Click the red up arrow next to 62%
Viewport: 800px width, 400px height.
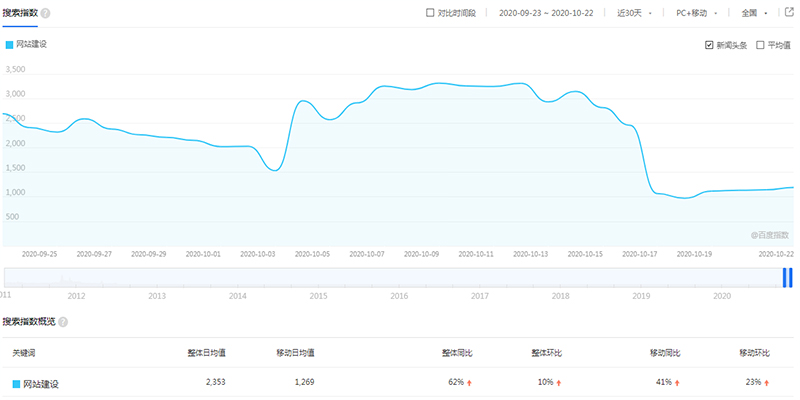click(468, 383)
